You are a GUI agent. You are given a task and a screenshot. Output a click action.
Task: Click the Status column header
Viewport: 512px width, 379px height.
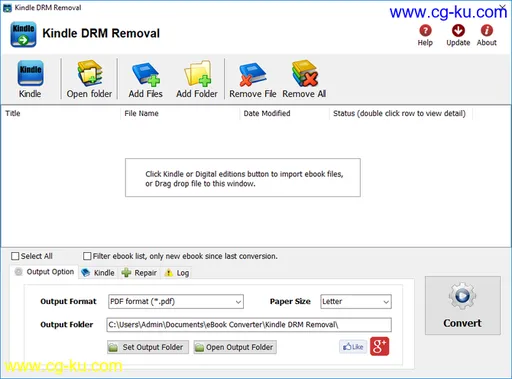401,113
